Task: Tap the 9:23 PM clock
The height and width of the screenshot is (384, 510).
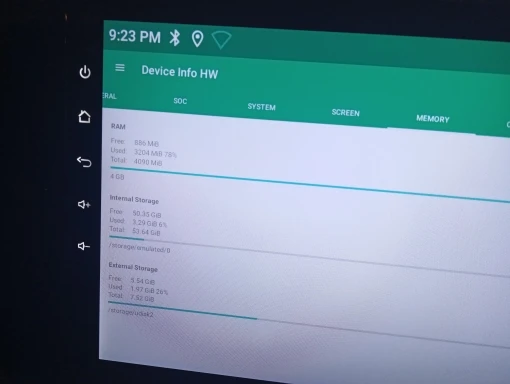Action: [135, 36]
